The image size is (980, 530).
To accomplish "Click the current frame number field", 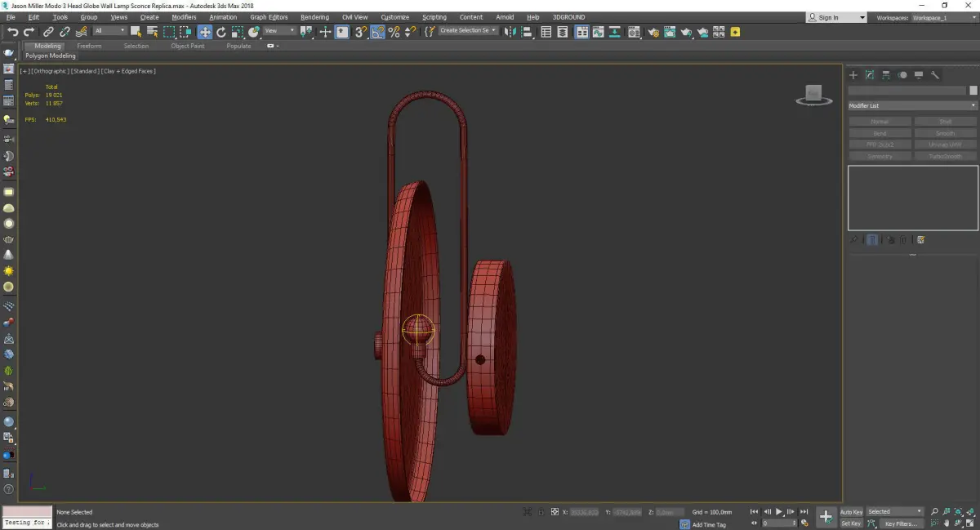I will tap(779, 523).
